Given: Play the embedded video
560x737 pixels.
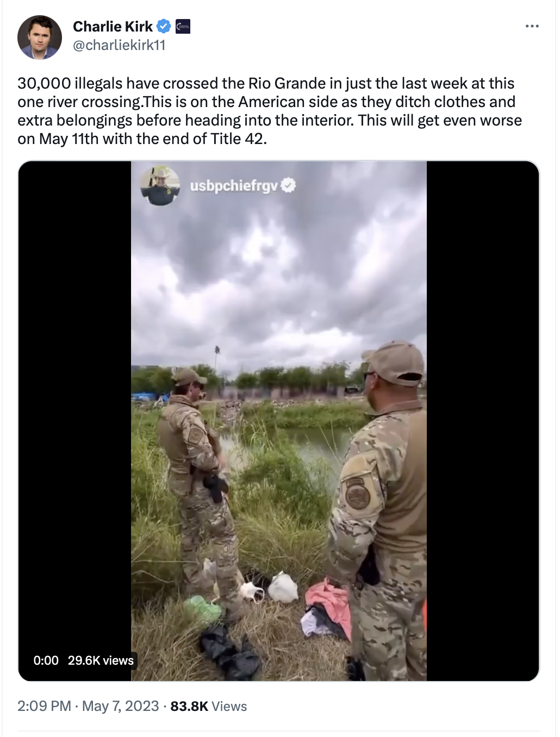Looking at the screenshot, I should click(278, 421).
